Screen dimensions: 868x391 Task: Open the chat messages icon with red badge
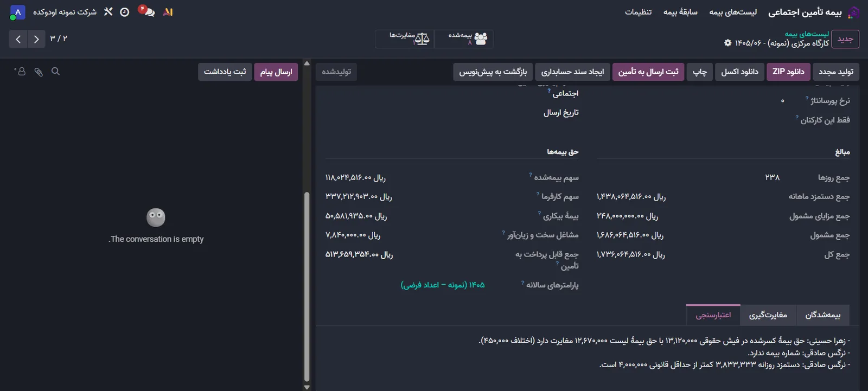tap(146, 11)
